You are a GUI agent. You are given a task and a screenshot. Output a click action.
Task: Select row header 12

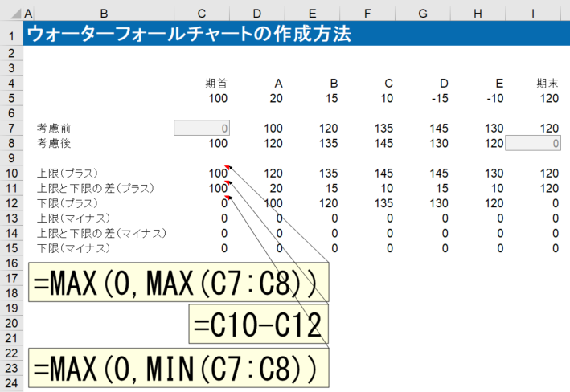(11, 202)
